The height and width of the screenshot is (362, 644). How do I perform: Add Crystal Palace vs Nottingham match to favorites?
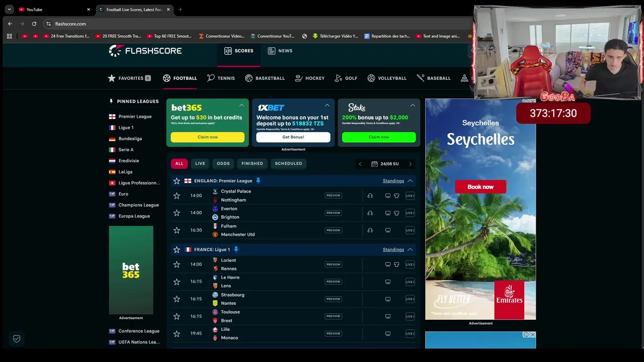coord(177,196)
